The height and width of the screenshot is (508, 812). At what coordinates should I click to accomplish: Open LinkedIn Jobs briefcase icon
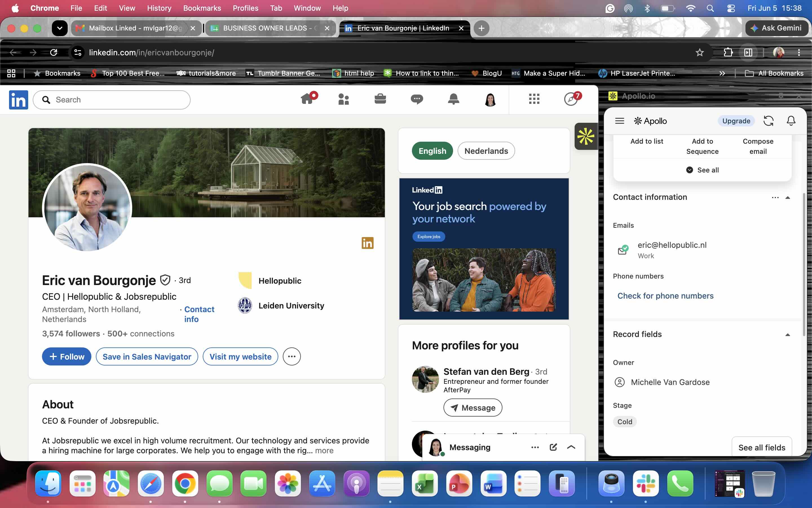pos(380,99)
